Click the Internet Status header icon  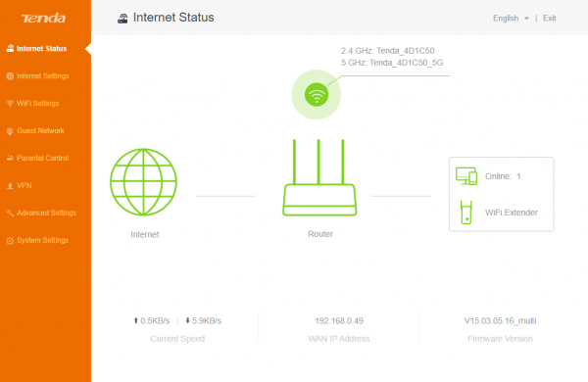(x=122, y=18)
